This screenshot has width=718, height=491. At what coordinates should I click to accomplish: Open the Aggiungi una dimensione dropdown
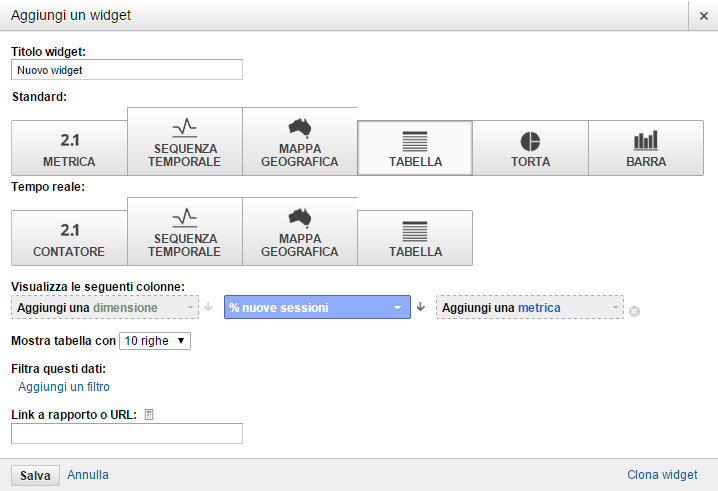coord(105,308)
